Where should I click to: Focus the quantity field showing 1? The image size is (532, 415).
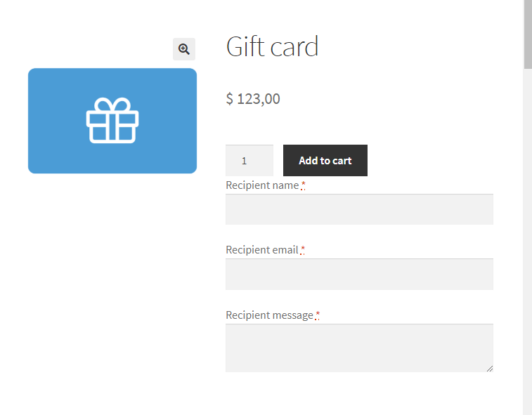tap(249, 160)
